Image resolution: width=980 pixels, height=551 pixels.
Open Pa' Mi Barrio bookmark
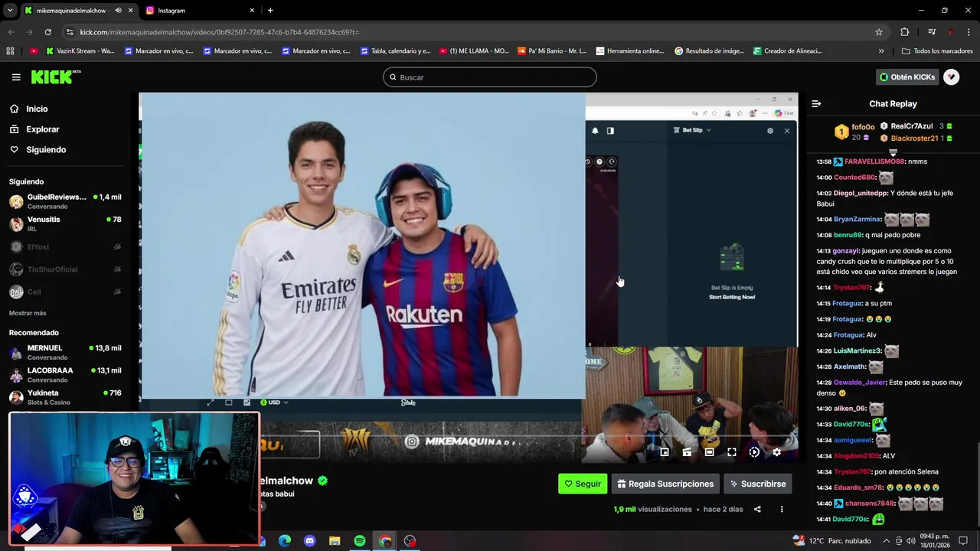552,51
